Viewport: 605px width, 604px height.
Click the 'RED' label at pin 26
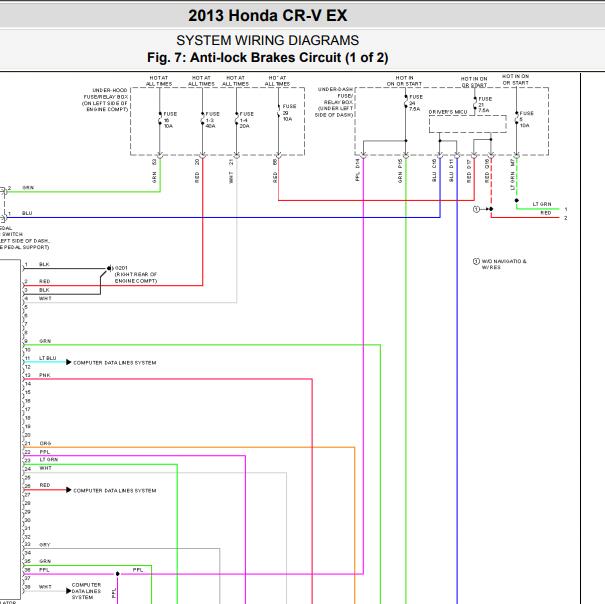tap(45, 486)
